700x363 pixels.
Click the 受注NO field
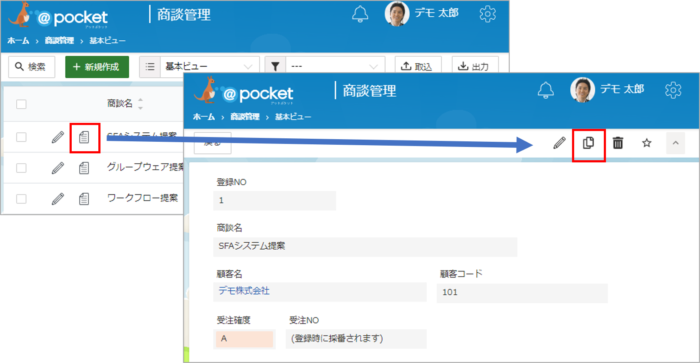[x=356, y=339]
